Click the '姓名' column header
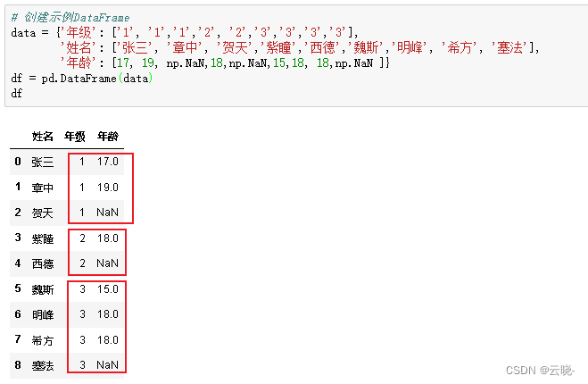The height and width of the screenshot is (384, 588). [42, 137]
